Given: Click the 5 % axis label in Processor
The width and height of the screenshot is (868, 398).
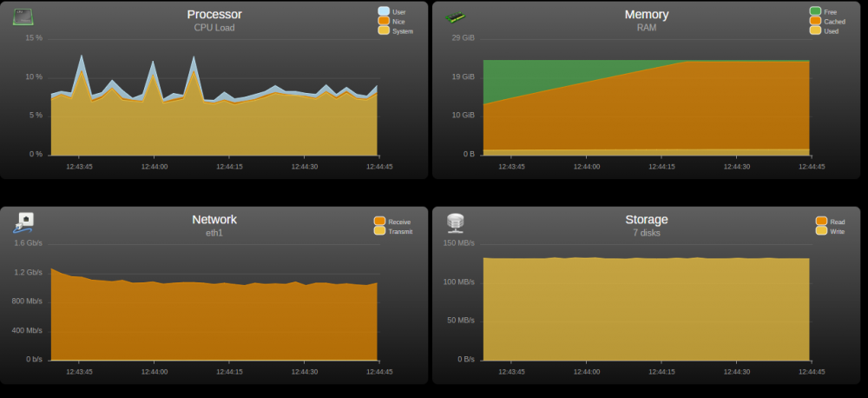Looking at the screenshot, I should (36, 116).
